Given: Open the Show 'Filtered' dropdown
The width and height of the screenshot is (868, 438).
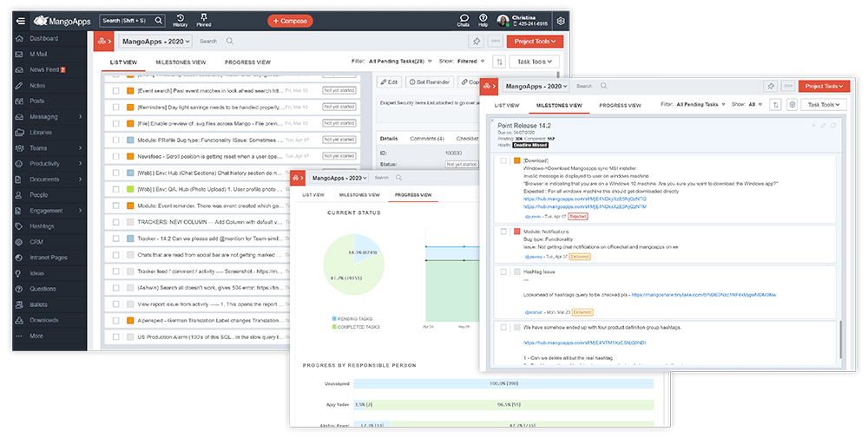Looking at the screenshot, I should tap(470, 62).
